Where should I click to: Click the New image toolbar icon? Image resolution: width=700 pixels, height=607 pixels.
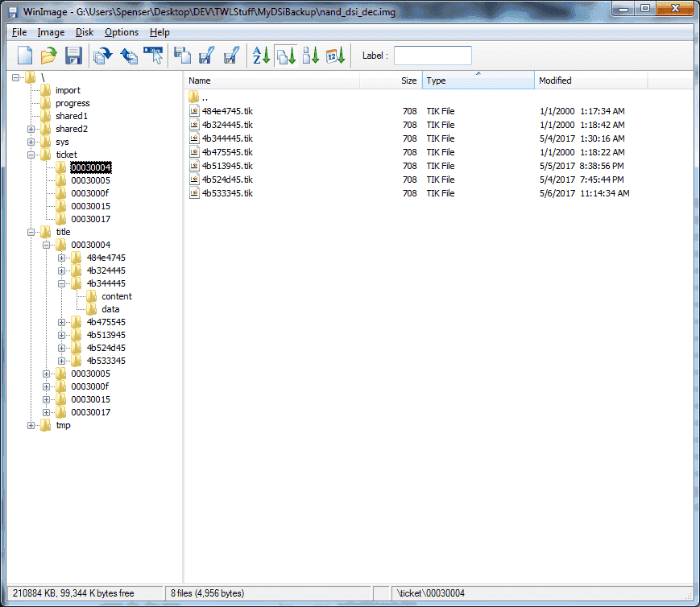(25, 56)
